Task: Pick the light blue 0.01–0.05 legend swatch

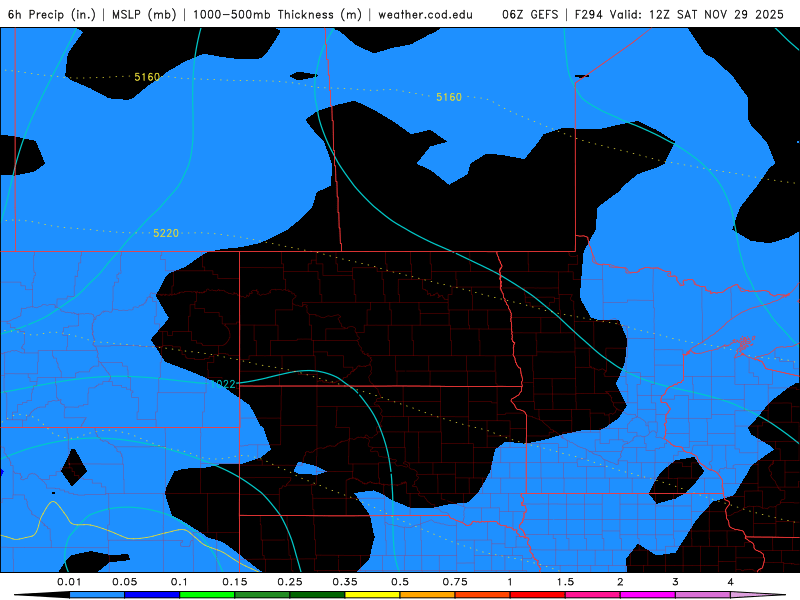Action: [96, 595]
